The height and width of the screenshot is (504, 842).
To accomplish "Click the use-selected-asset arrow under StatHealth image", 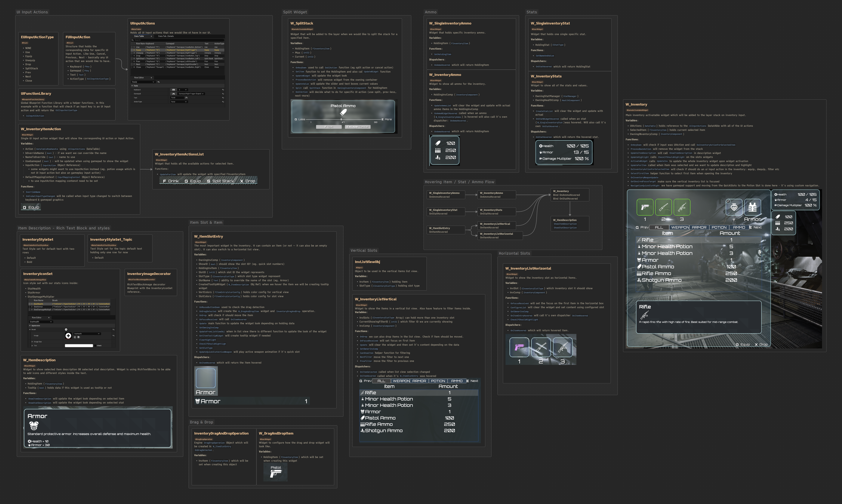I will (75, 337).
